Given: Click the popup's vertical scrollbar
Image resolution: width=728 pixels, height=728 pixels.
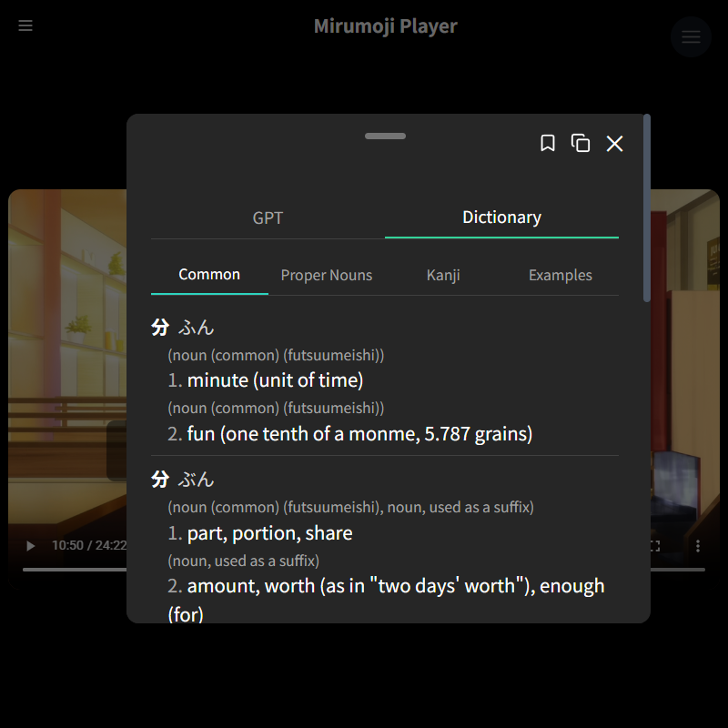Looking at the screenshot, I should pos(647,207).
